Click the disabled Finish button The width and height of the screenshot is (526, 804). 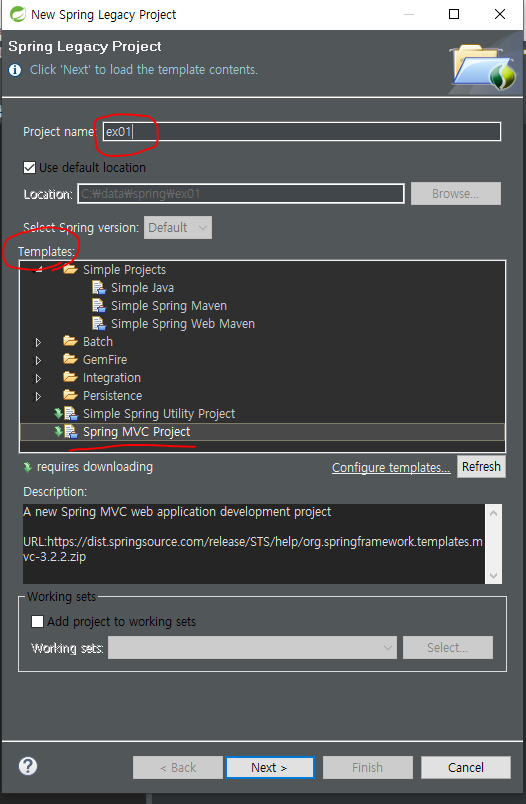pyautogui.click(x=367, y=768)
